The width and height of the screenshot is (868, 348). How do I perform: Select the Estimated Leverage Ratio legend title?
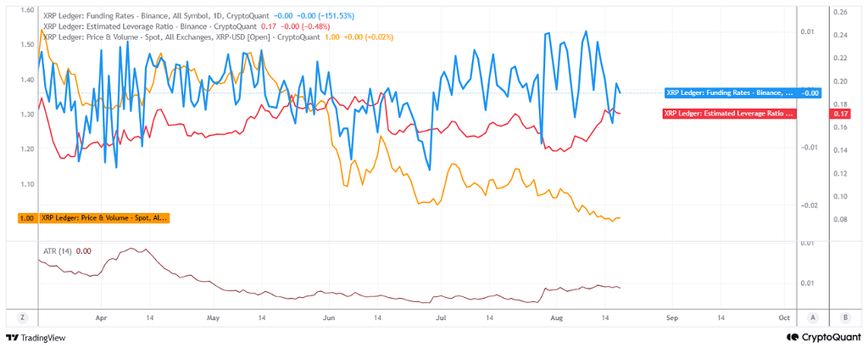149,26
